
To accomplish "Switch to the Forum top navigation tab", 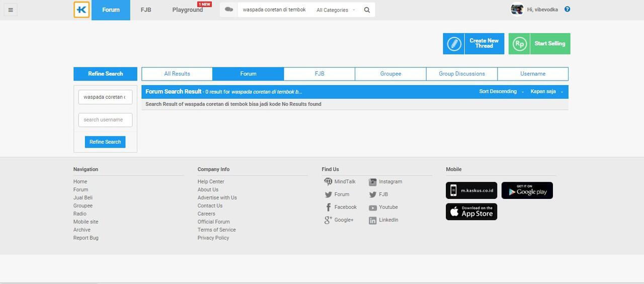I will click(111, 10).
